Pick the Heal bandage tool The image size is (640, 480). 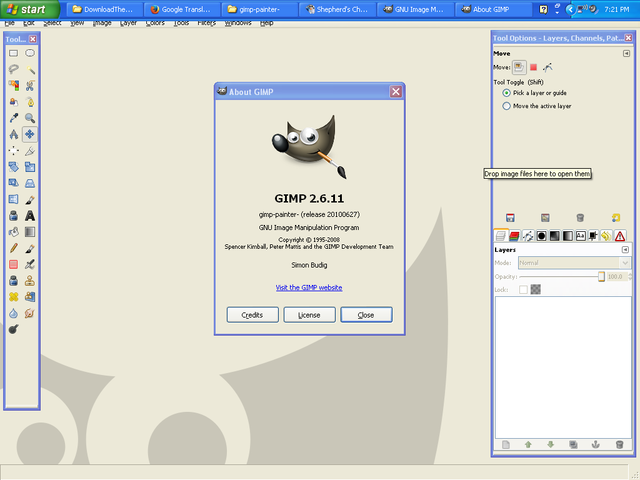point(13,297)
